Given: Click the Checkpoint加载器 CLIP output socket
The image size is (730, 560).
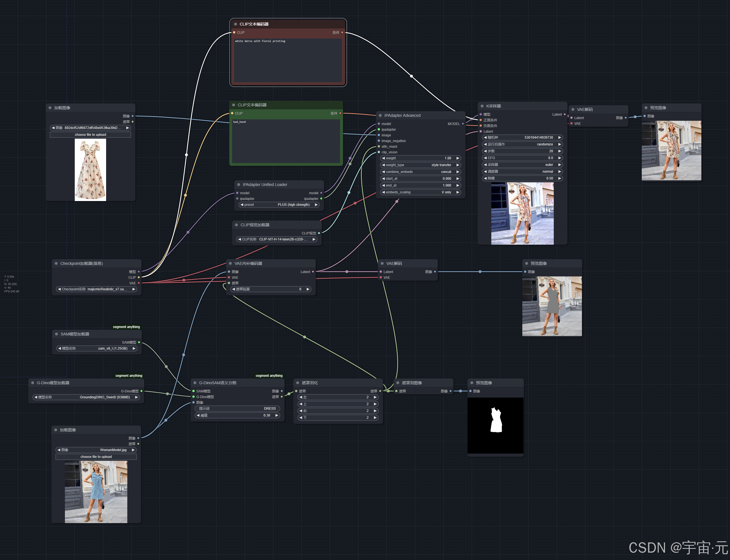Looking at the screenshot, I should tap(139, 277).
